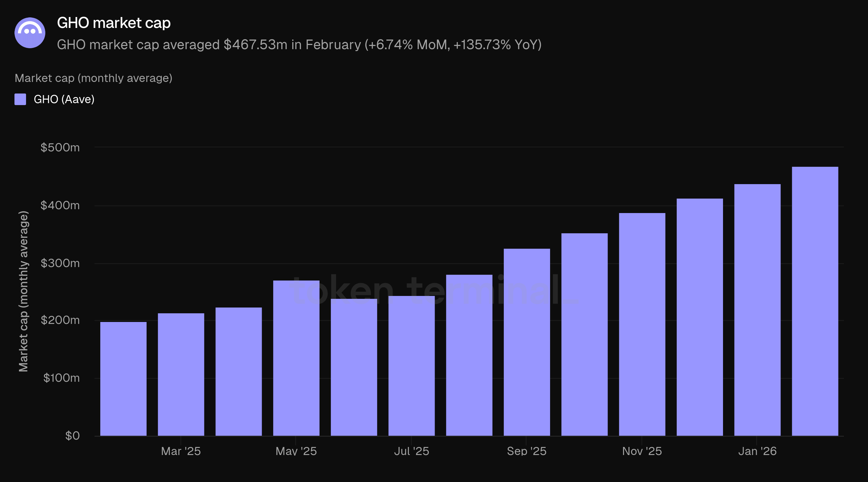Click the GHO market cap title

tap(113, 23)
